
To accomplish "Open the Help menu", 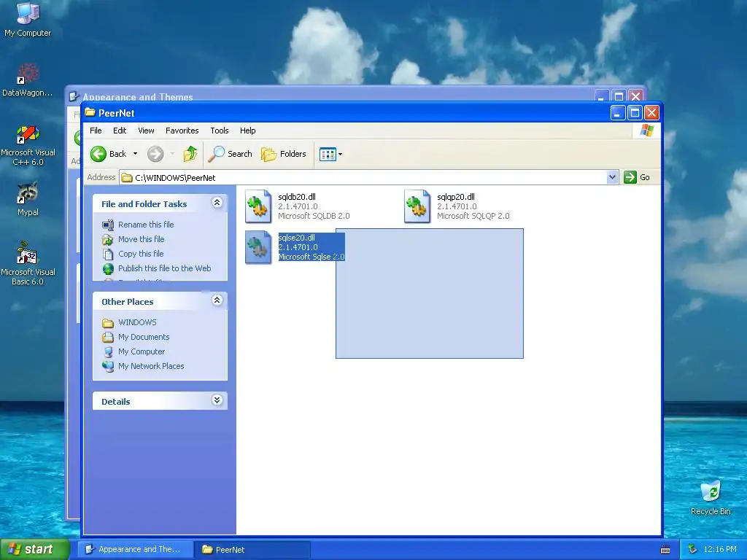I will (248, 131).
